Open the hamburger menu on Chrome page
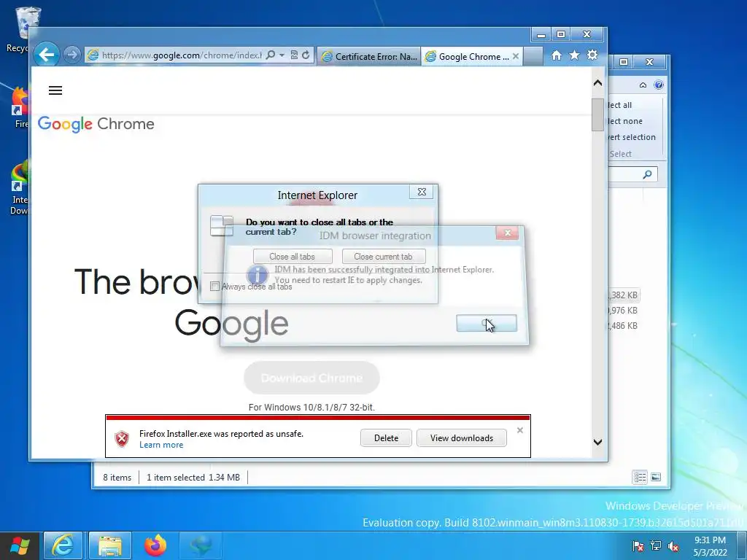 (x=55, y=90)
